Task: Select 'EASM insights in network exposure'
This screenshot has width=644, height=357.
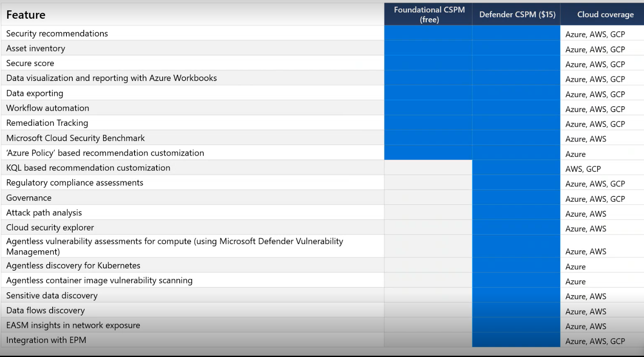Action: point(73,325)
